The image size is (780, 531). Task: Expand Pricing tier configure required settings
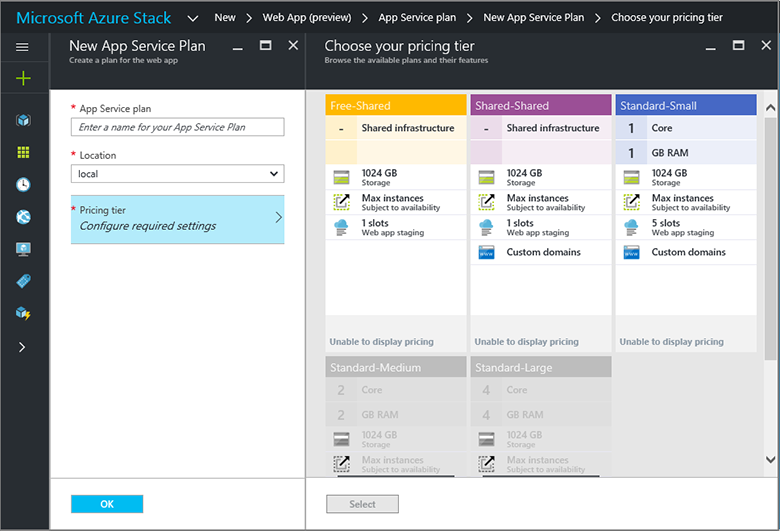point(177,219)
